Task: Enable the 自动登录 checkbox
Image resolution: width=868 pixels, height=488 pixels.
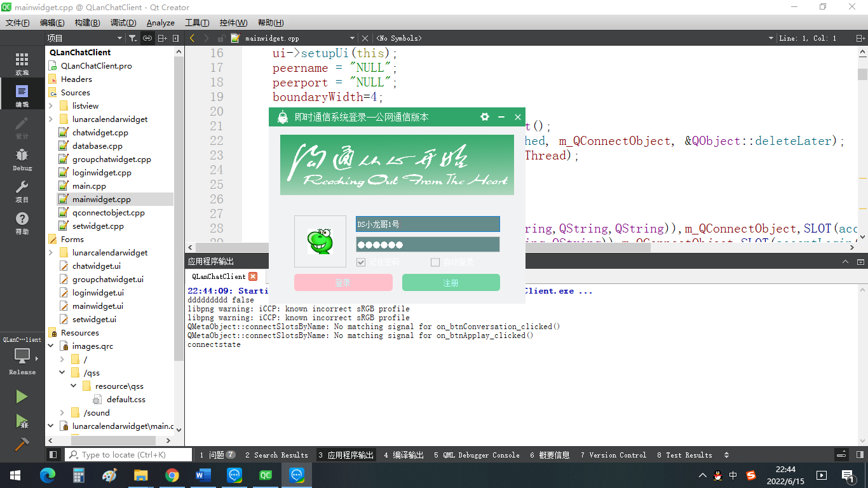Action: (435, 262)
